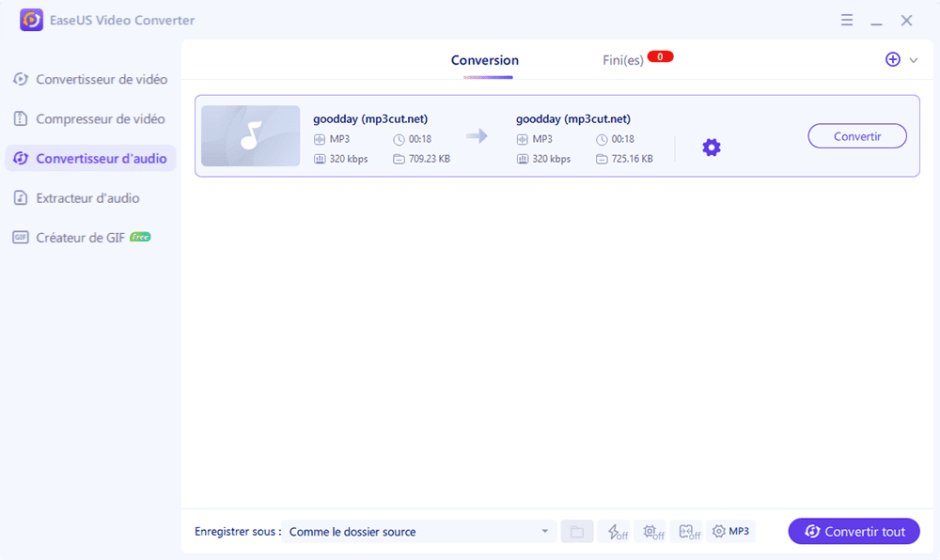Image resolution: width=940 pixels, height=560 pixels.
Task: Open MP3 output format settings
Action: 730,531
